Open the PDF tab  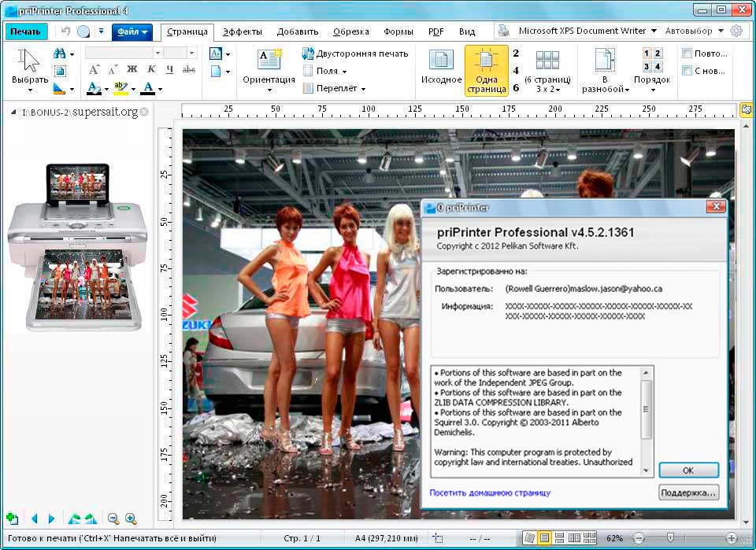[x=435, y=31]
